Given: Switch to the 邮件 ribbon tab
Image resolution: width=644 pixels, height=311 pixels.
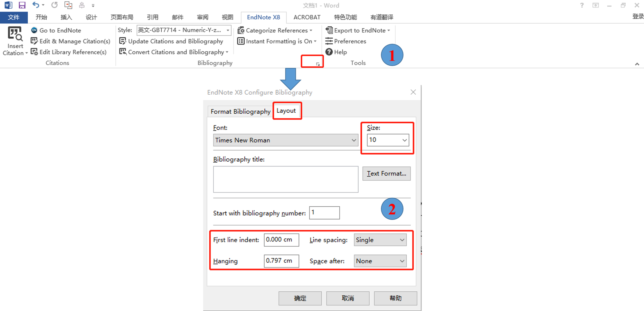Looking at the screenshot, I should click(178, 17).
